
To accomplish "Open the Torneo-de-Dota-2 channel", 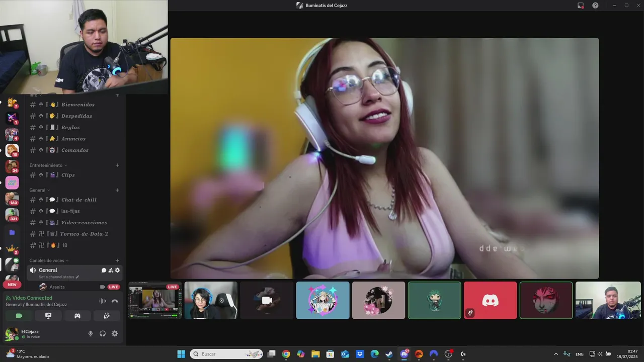I will coord(74,234).
